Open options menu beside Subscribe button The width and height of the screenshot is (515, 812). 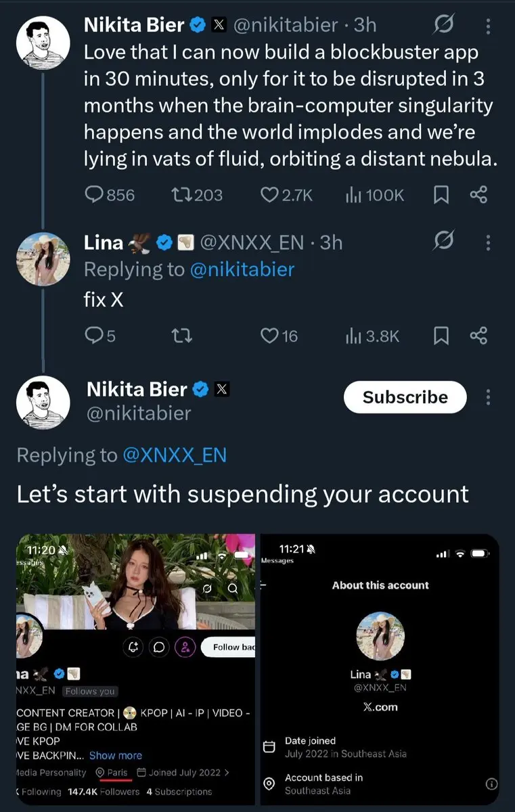(x=489, y=397)
